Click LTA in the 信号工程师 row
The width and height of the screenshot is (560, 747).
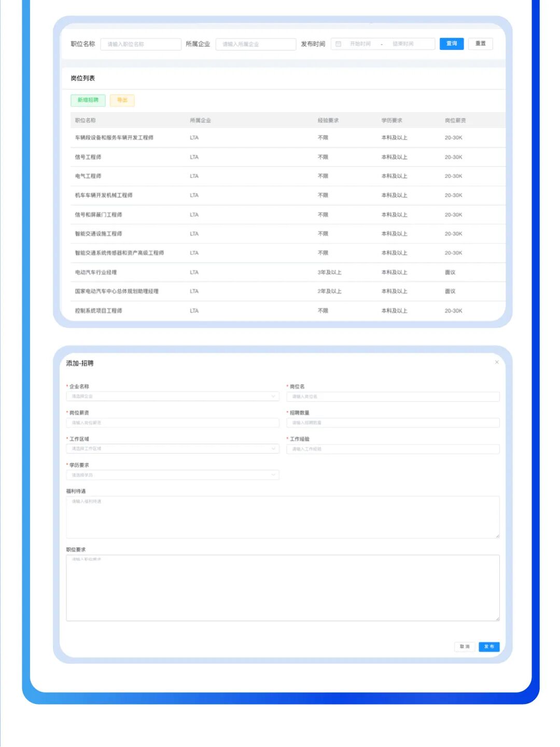194,157
